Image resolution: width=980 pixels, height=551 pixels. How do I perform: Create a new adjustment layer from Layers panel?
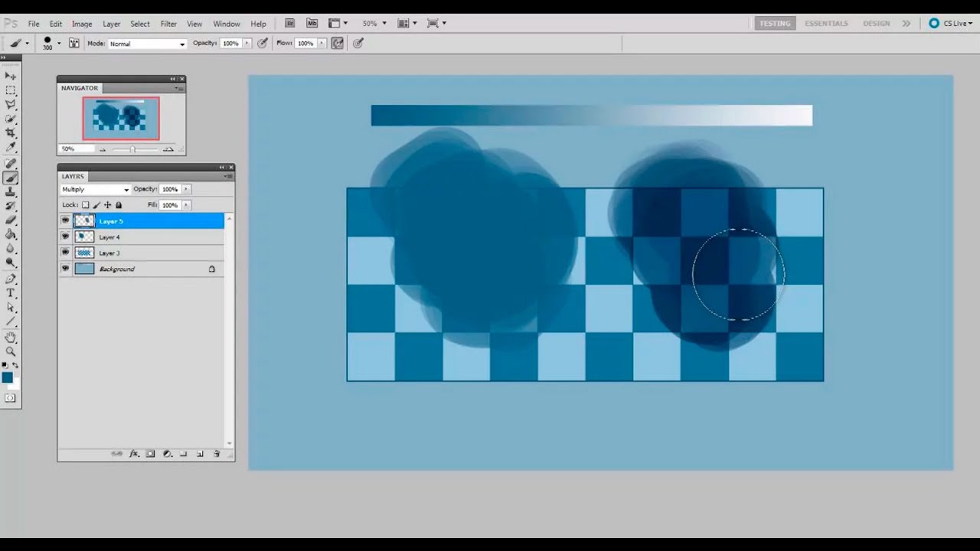167,454
